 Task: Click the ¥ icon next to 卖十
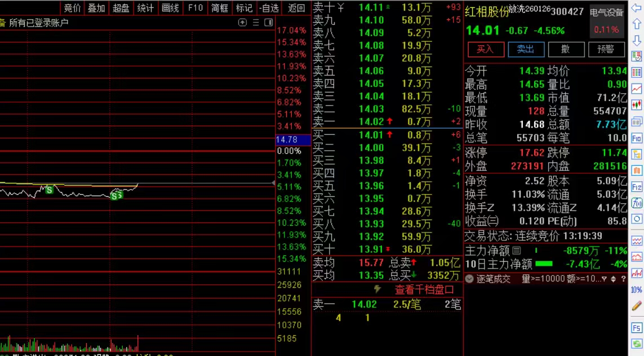pyautogui.click(x=340, y=7)
